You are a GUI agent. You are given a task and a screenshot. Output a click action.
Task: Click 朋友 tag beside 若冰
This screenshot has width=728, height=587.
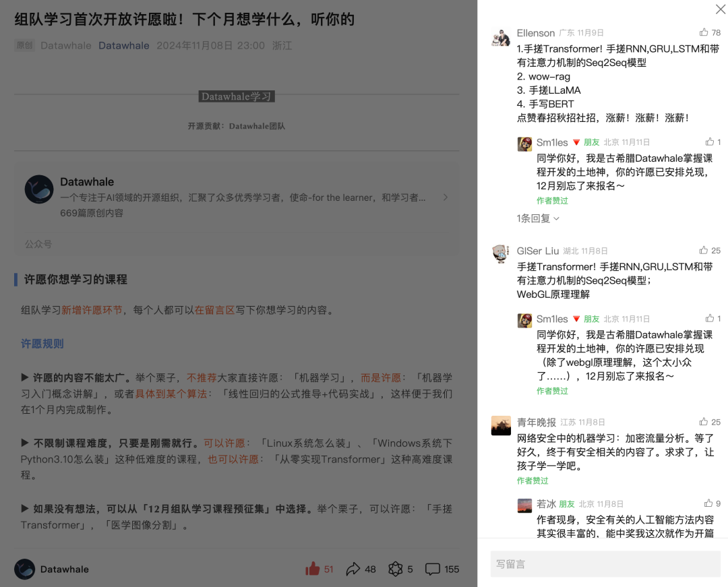tap(567, 504)
